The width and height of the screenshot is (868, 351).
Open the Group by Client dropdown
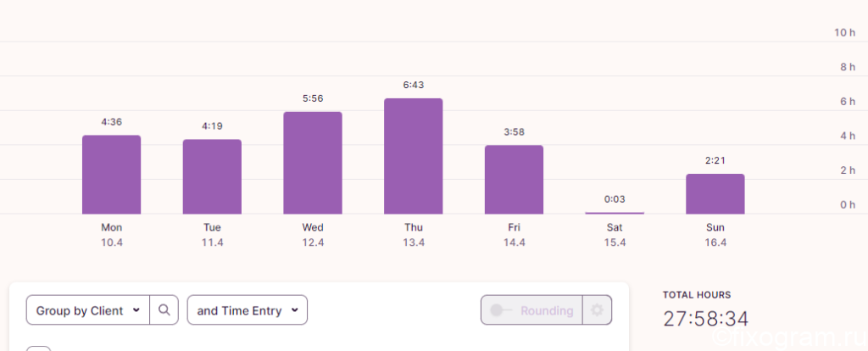click(88, 310)
